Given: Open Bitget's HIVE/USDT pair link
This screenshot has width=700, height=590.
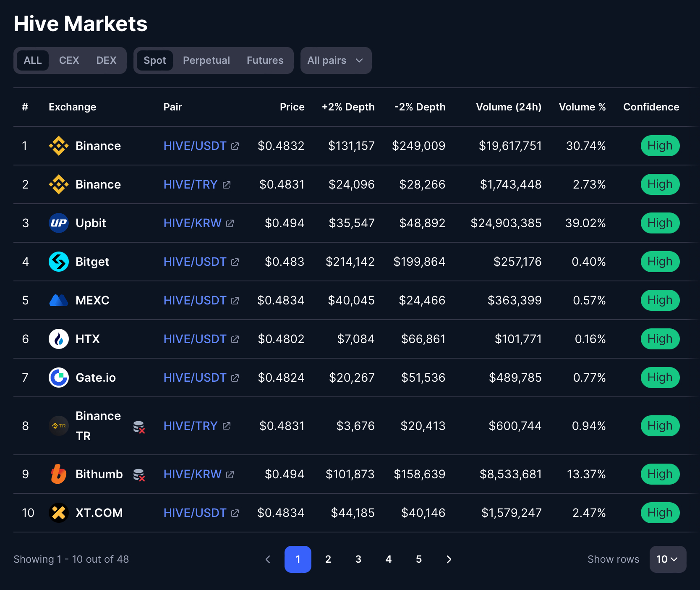Looking at the screenshot, I should (x=195, y=262).
